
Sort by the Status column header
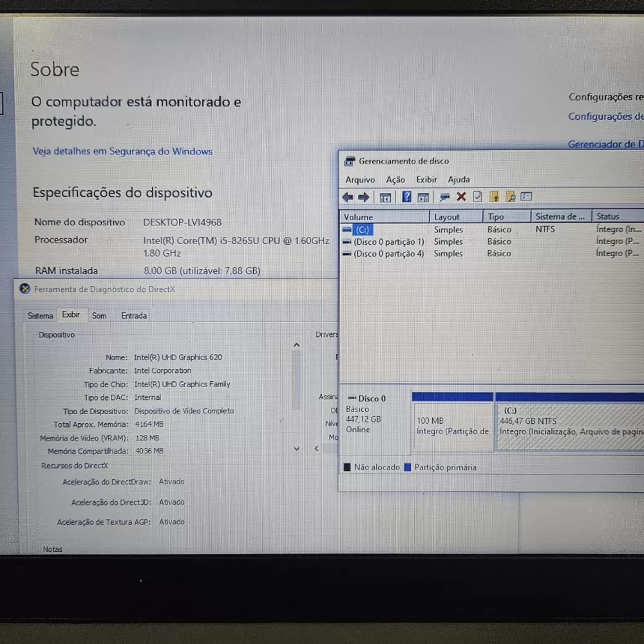pos(618,216)
